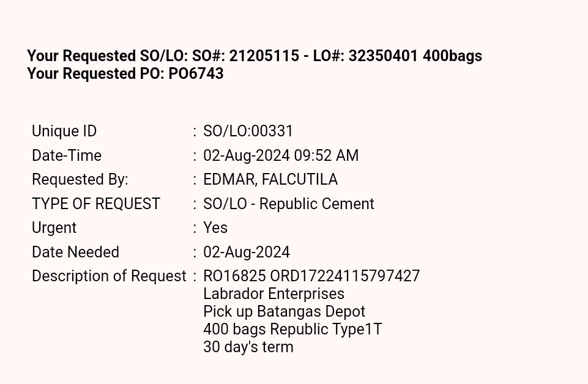The height and width of the screenshot is (384, 588).
Task: Click the RO16825 order reference line
Action: pos(311,276)
